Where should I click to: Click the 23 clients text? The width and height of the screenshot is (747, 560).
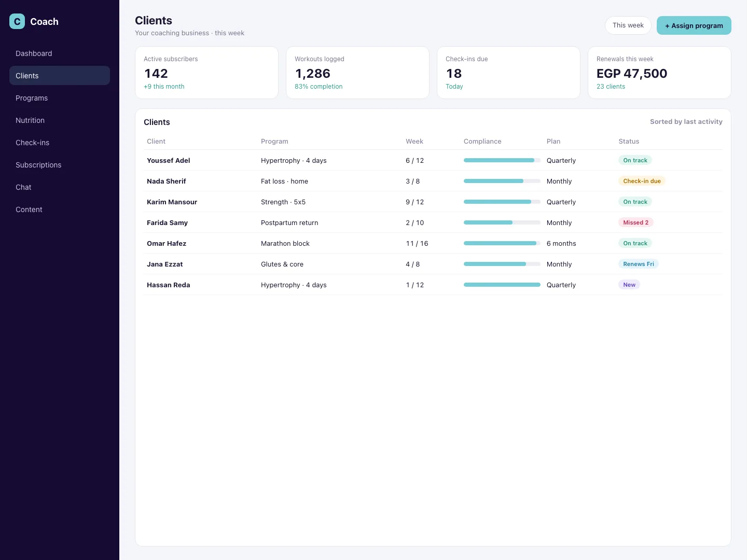[x=611, y=87]
